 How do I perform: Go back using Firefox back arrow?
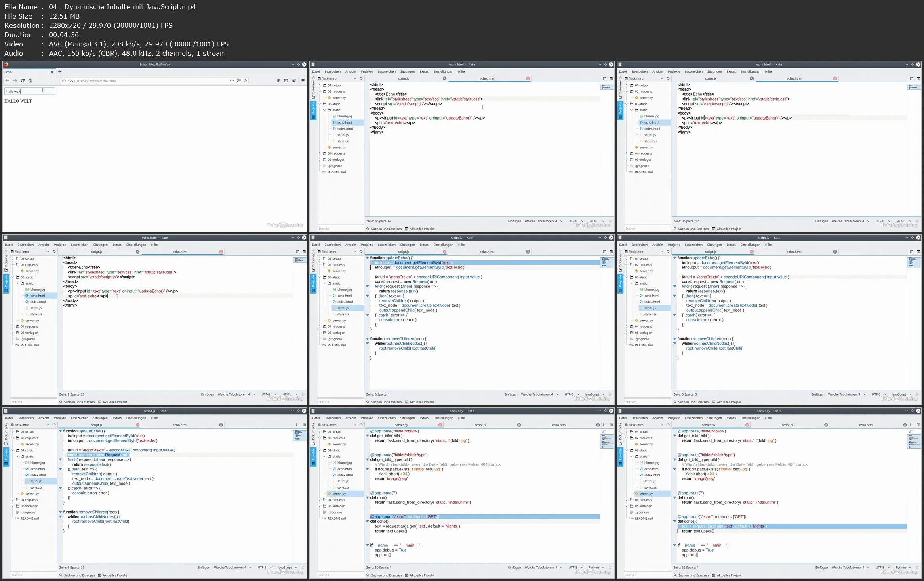click(x=7, y=81)
